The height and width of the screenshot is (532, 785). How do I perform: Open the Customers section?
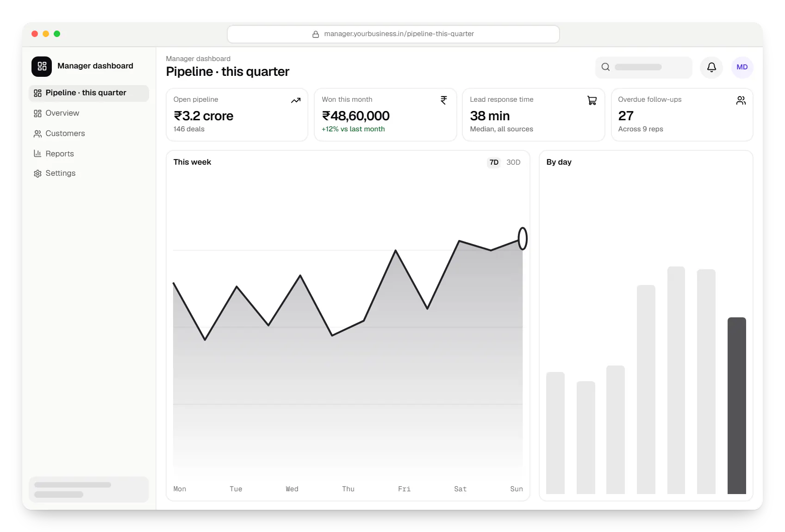(89, 134)
